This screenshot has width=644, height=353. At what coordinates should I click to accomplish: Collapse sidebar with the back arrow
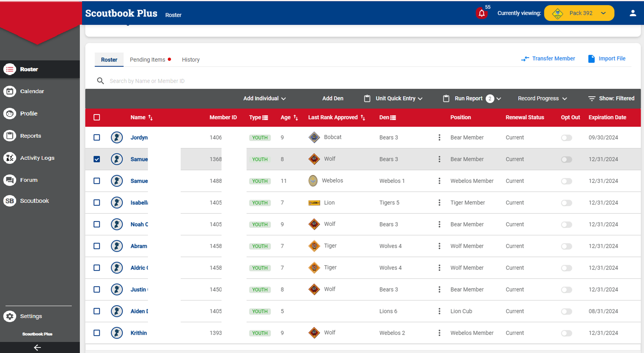point(37,347)
